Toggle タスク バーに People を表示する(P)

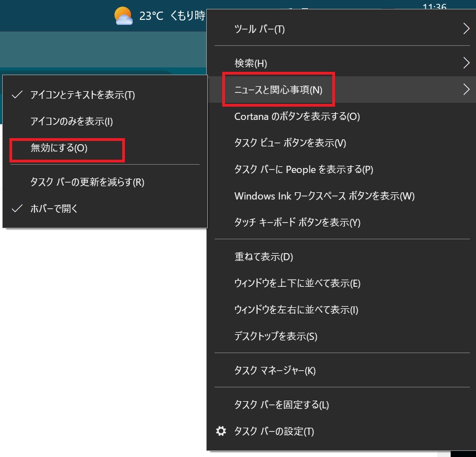(x=342, y=169)
